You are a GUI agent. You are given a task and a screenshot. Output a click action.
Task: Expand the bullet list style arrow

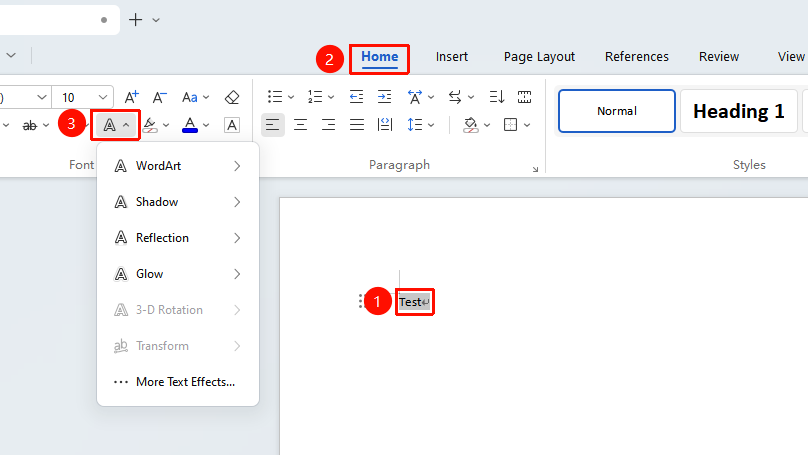(291, 97)
